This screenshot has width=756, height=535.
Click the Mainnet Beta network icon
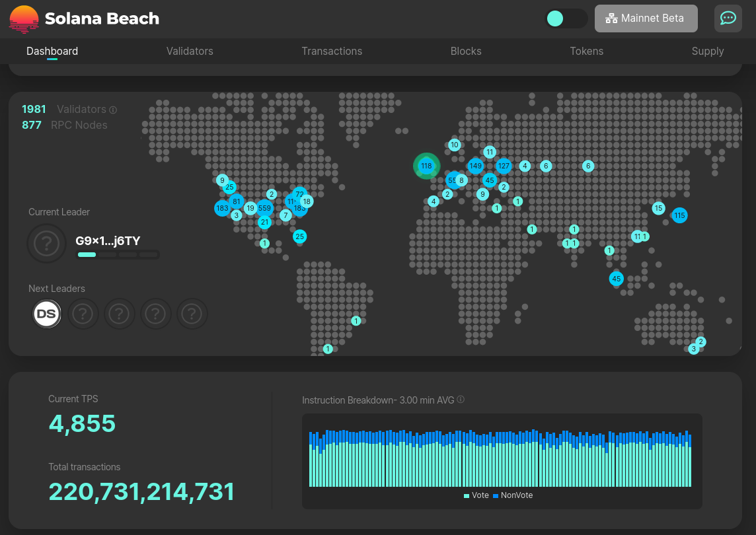pos(613,18)
